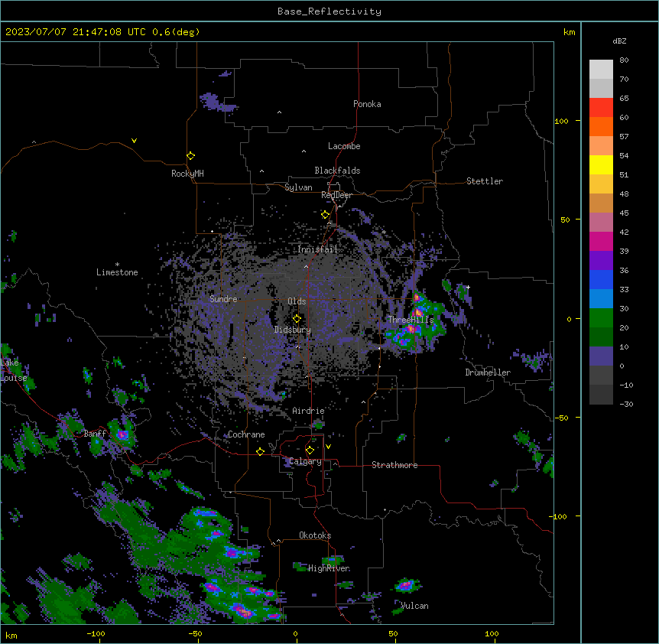Pick the magenta swatch between 39 and 42 dBZ

pyautogui.click(x=601, y=241)
